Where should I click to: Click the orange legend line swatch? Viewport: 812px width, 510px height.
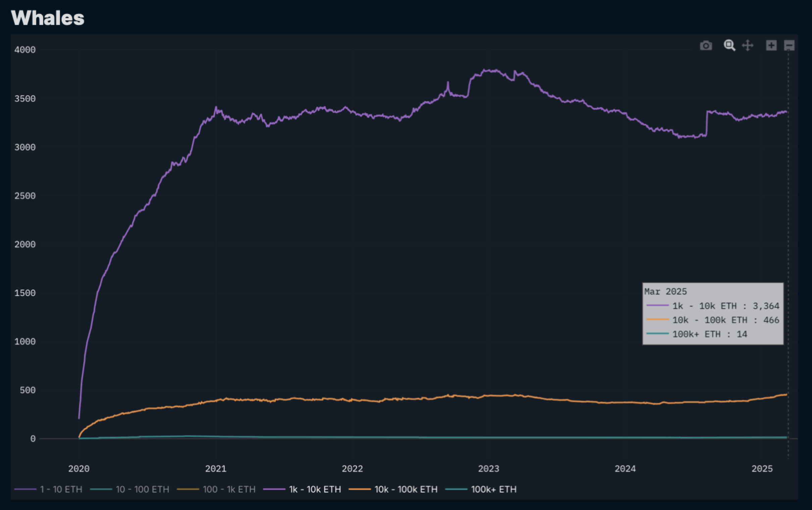coord(359,489)
